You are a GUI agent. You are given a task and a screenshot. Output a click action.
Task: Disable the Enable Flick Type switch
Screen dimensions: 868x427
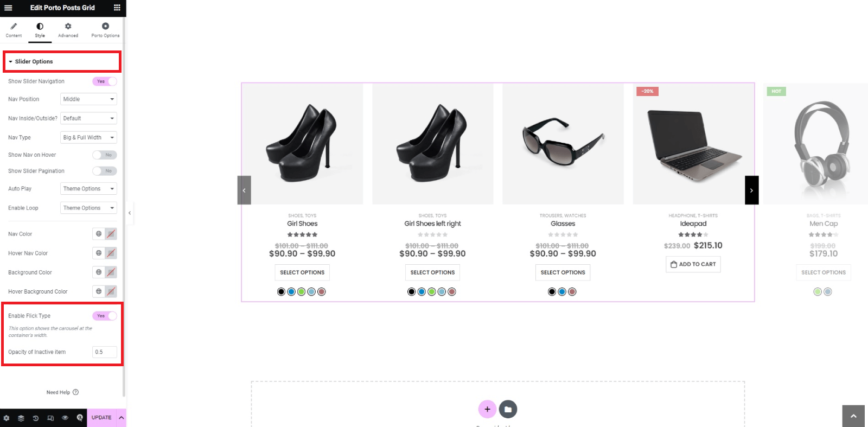(105, 316)
